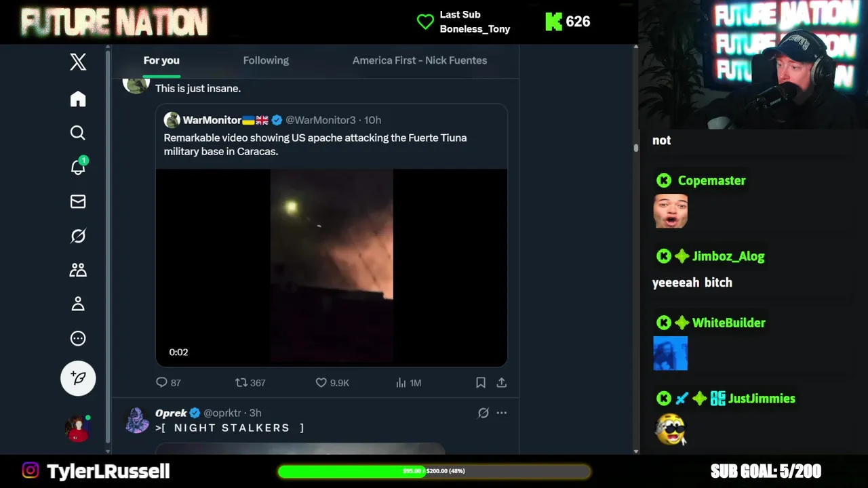
Task: Click the Copemaster username in chat
Action: pos(711,180)
